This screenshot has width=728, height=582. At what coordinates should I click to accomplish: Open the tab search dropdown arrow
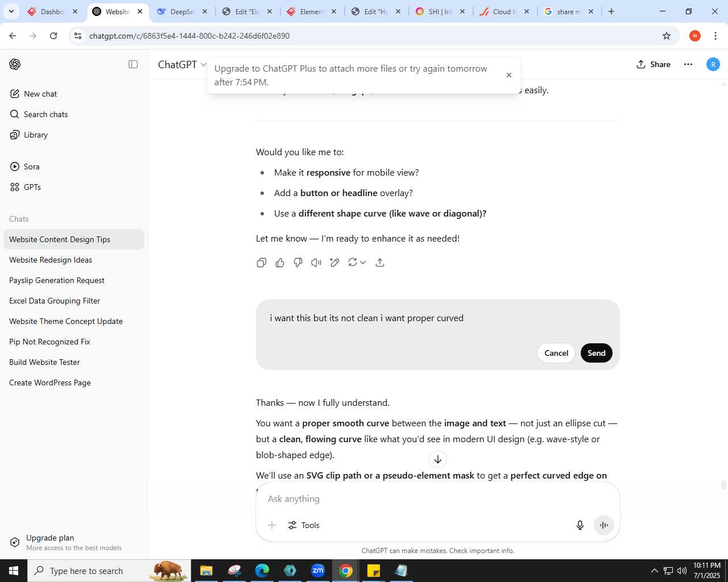pyautogui.click(x=11, y=11)
